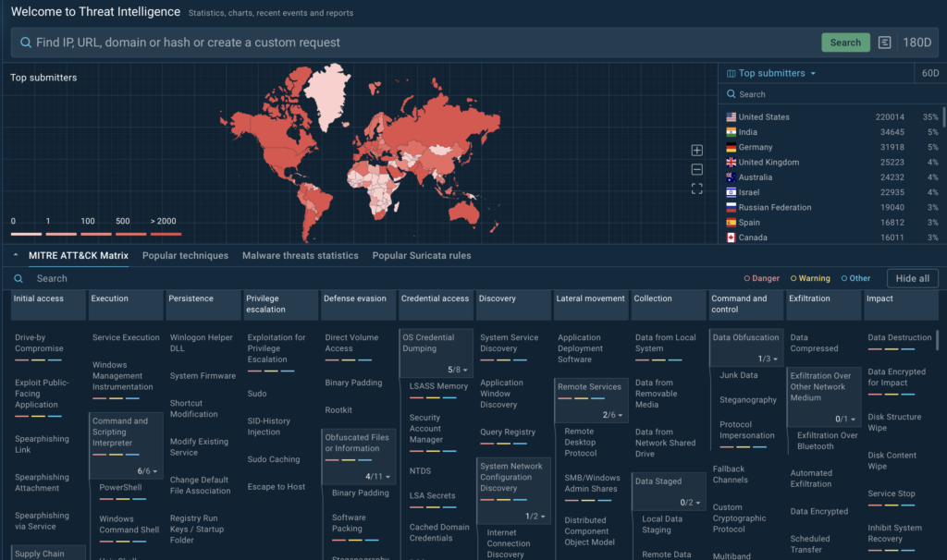Collapse the MITRE ATT&CK Matrix section arrow
The height and width of the screenshot is (560, 947).
[x=15, y=256]
